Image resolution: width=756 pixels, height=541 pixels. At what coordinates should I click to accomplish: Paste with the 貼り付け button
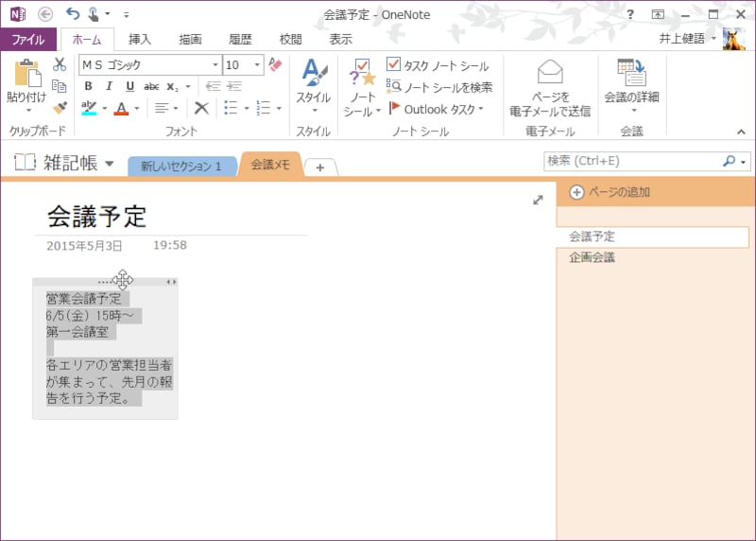[26, 86]
